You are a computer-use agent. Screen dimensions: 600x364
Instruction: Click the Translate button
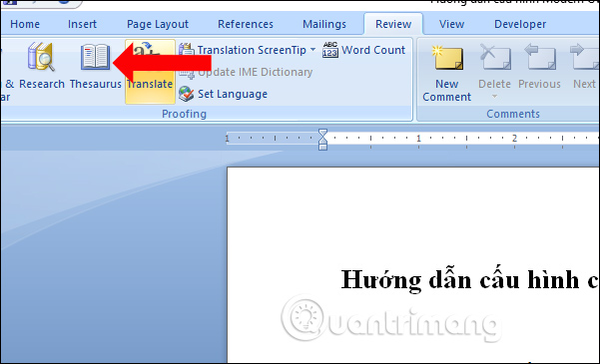tap(150, 72)
